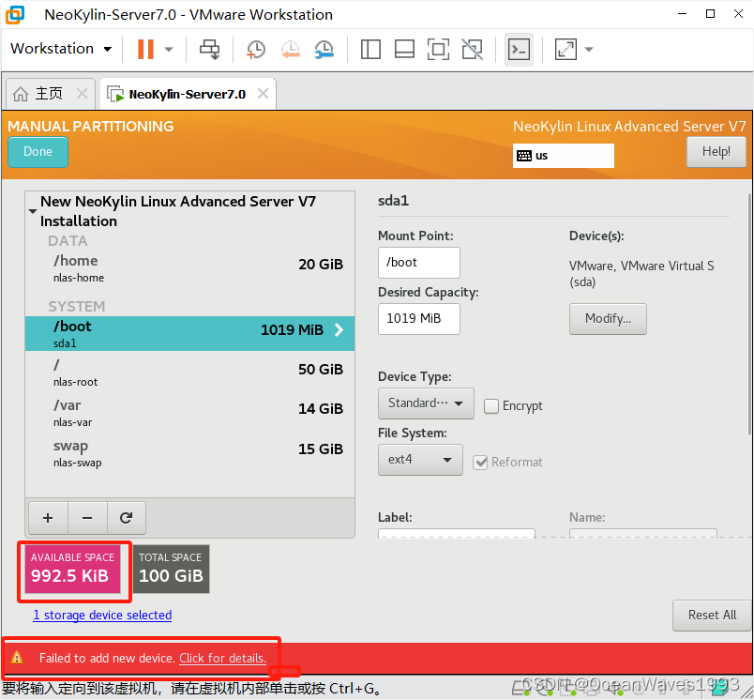Screen dimensions: 754x700
Task: Click the Name input field
Action: click(643, 533)
